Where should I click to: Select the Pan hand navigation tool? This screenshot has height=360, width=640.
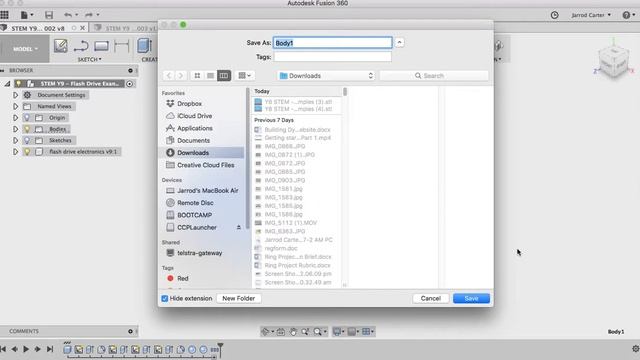(293, 332)
